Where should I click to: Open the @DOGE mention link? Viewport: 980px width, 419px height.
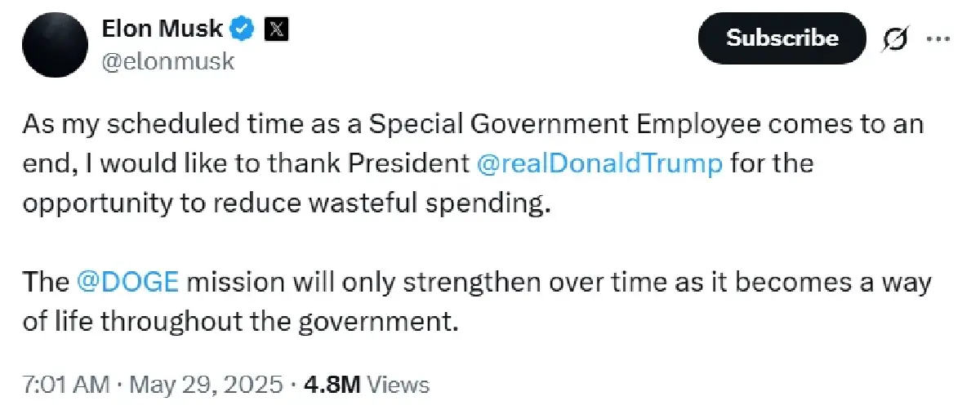coord(127,282)
